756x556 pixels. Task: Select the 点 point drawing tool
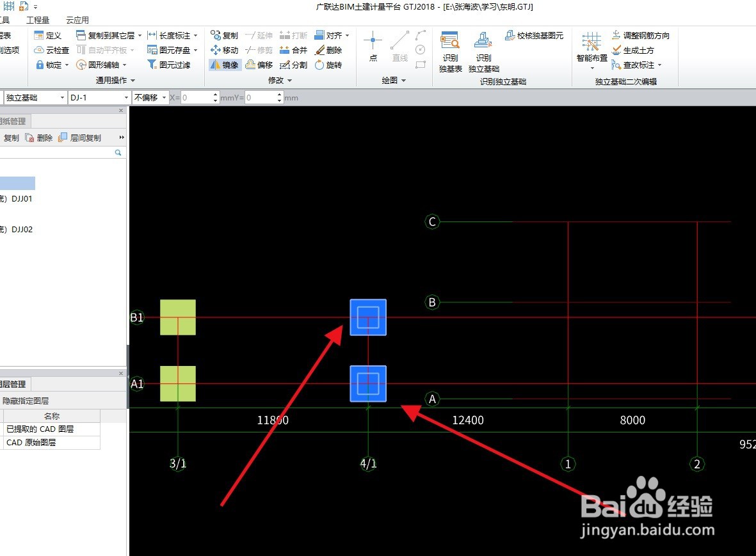point(373,47)
